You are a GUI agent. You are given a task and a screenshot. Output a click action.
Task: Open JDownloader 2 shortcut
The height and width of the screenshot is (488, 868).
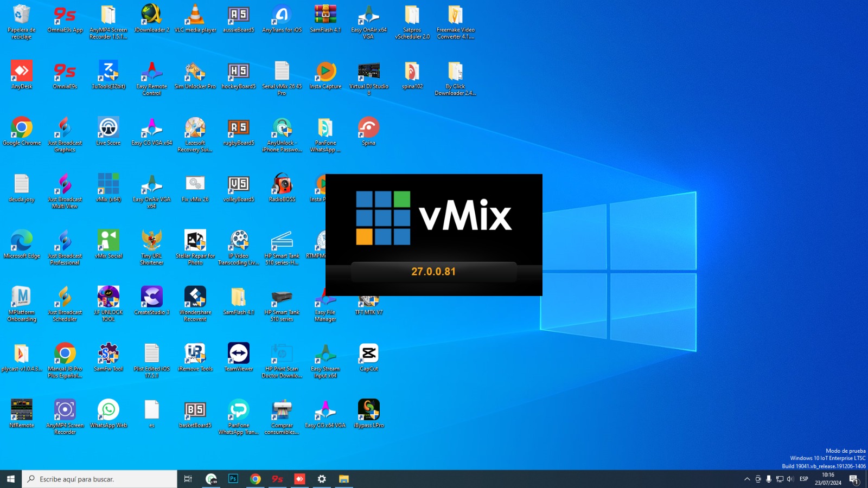pyautogui.click(x=152, y=19)
